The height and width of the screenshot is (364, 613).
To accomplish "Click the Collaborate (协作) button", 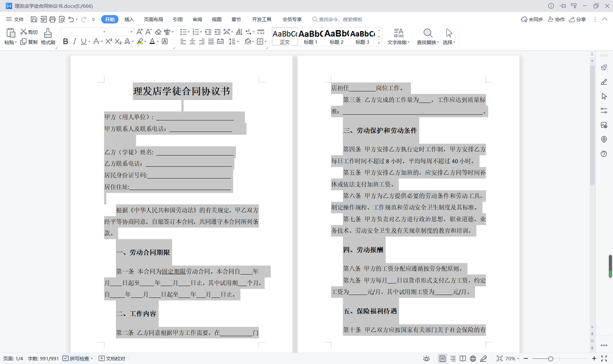I will point(556,19).
